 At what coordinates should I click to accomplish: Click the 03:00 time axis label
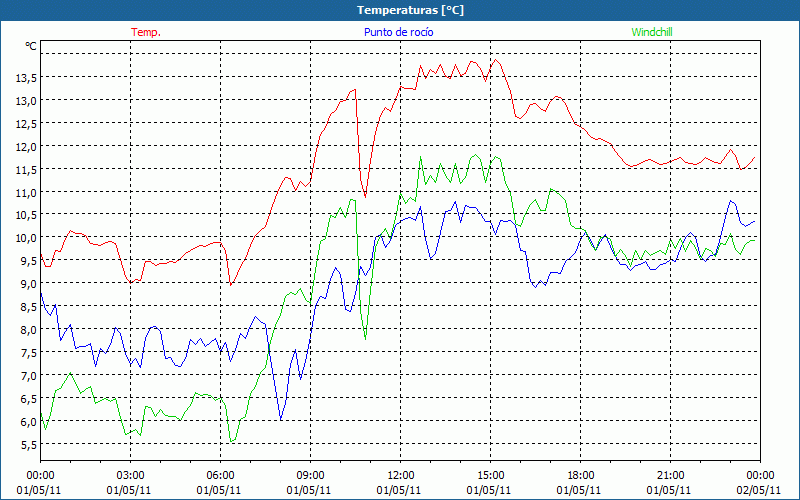coord(130,476)
